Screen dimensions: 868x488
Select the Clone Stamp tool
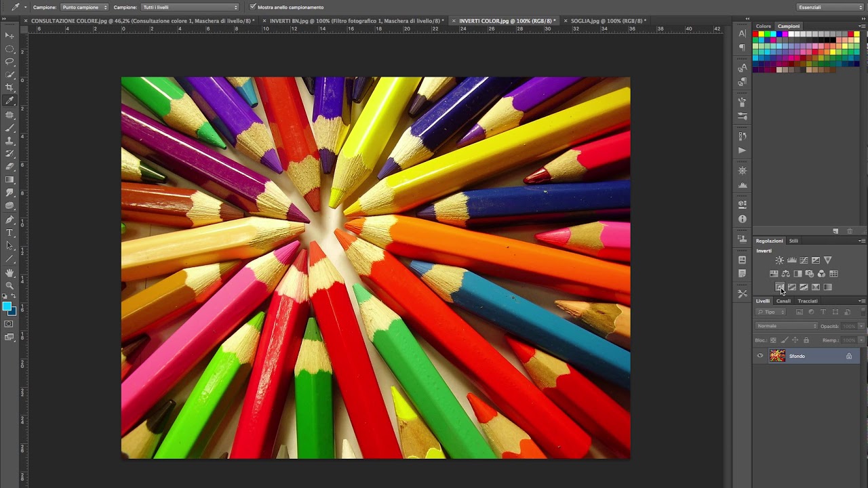coord(9,140)
